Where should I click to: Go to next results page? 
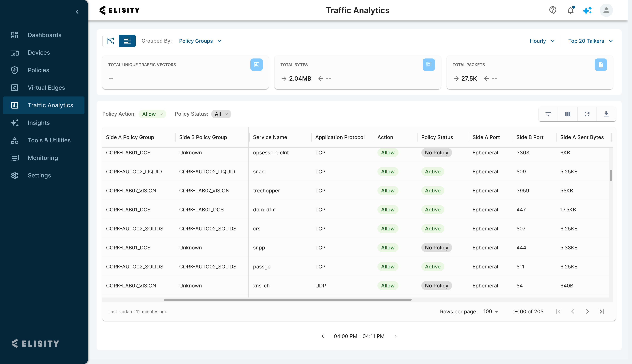[587, 312]
